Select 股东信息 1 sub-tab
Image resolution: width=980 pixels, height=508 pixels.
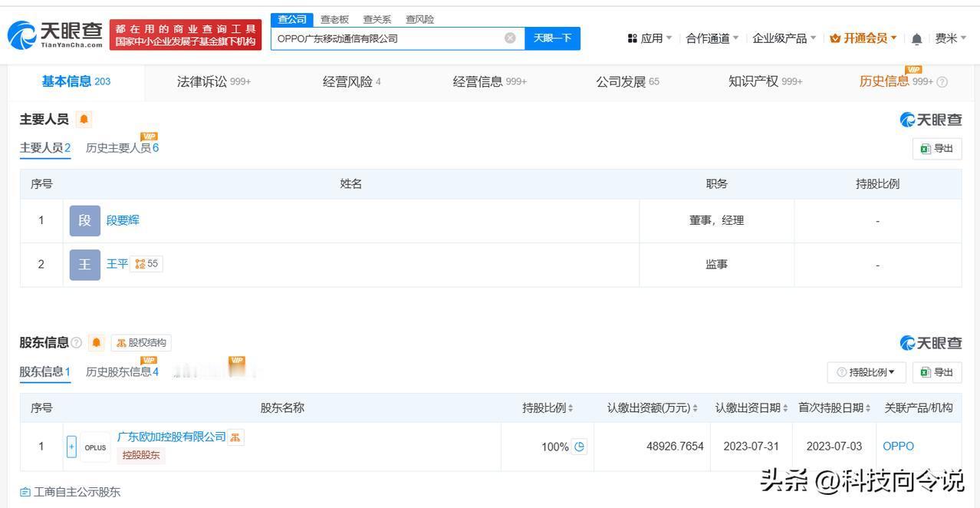[x=45, y=372]
